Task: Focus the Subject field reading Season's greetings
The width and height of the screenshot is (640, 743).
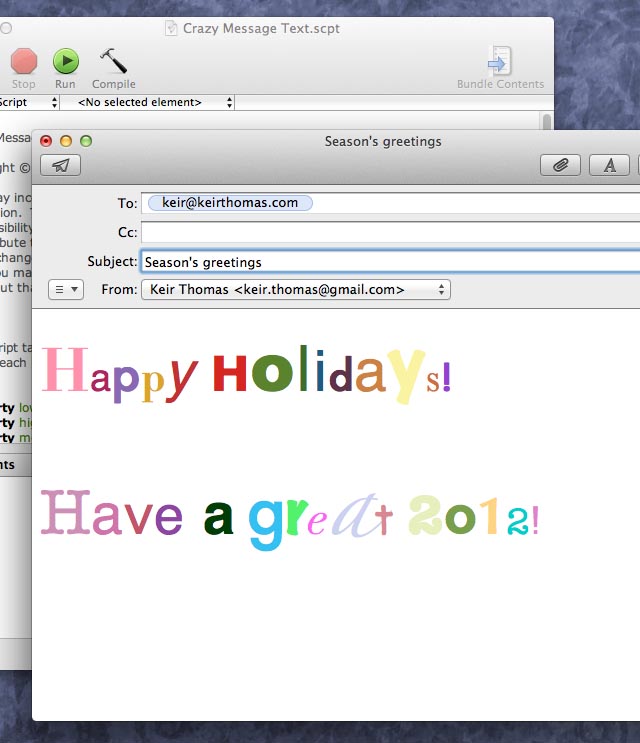Action: [x=390, y=262]
